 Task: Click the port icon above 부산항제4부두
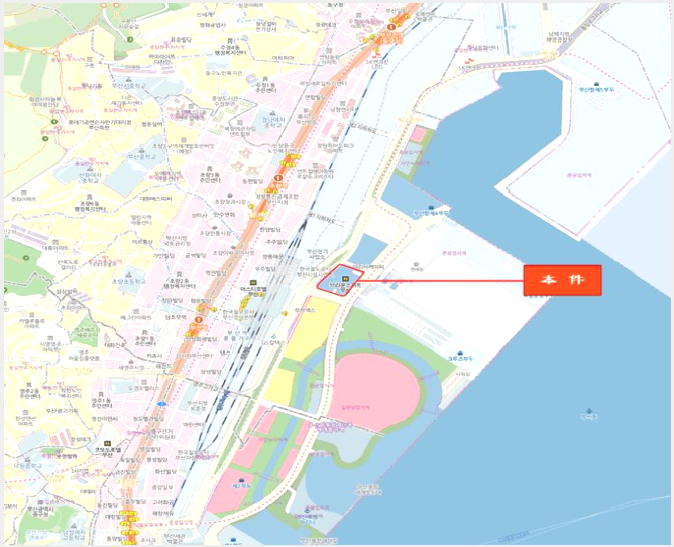pos(431,208)
